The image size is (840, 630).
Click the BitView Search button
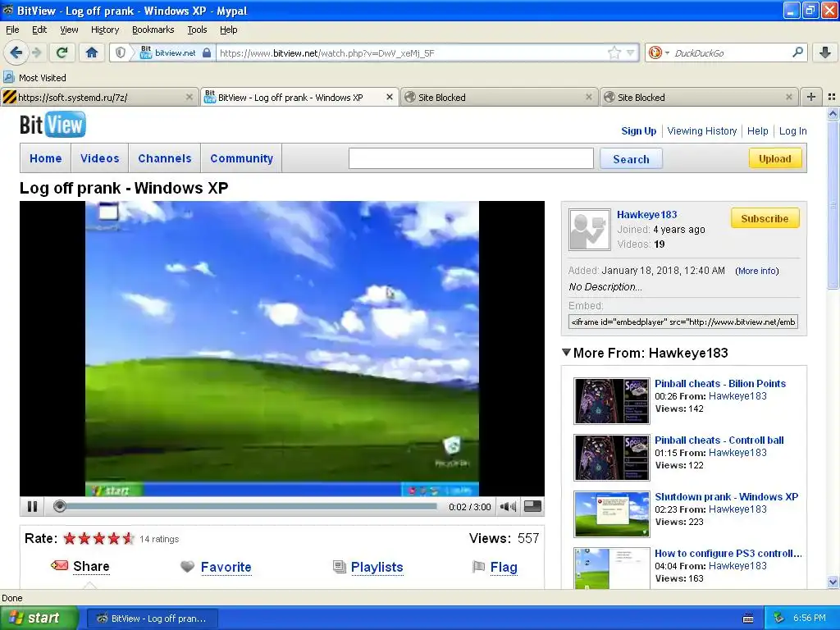[631, 159]
